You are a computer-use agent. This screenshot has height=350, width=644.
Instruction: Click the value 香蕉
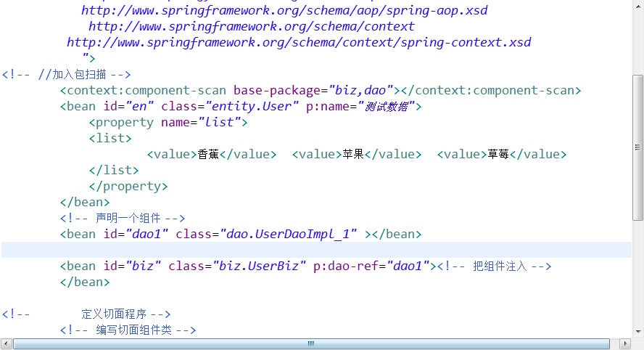[x=208, y=154]
